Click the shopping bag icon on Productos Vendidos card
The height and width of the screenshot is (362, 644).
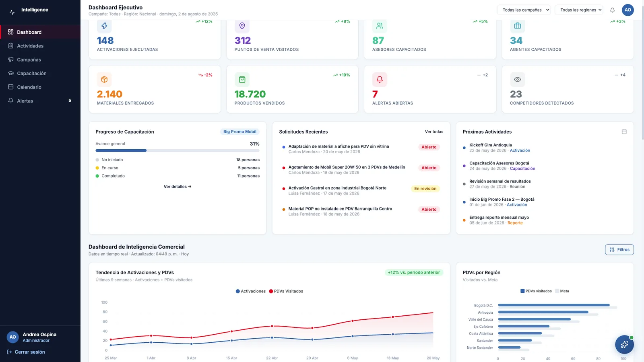click(242, 80)
